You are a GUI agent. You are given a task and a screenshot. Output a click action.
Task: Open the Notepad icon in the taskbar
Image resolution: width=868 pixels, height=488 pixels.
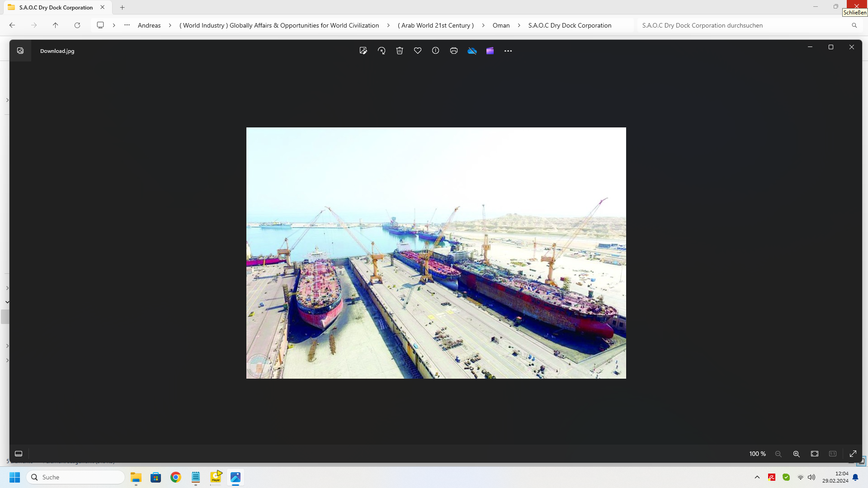pos(196,477)
